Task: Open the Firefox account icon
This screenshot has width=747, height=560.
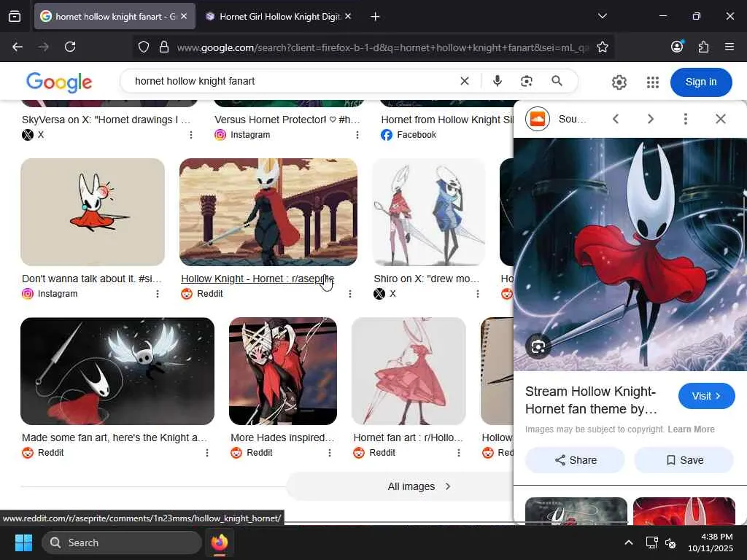Action: tap(677, 46)
